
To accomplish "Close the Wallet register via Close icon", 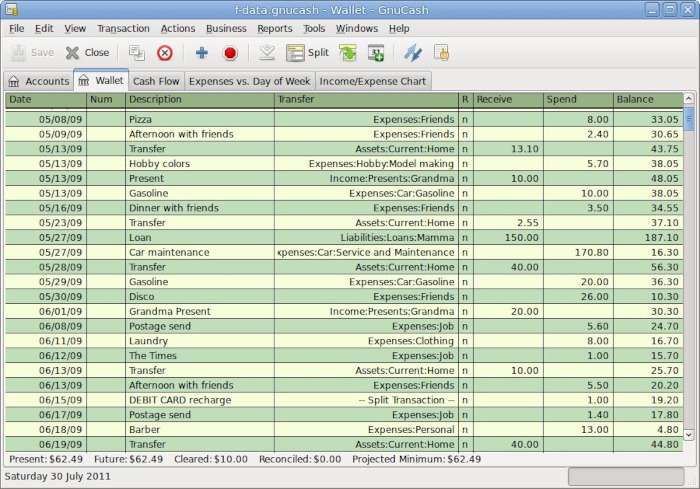I will pos(72,53).
